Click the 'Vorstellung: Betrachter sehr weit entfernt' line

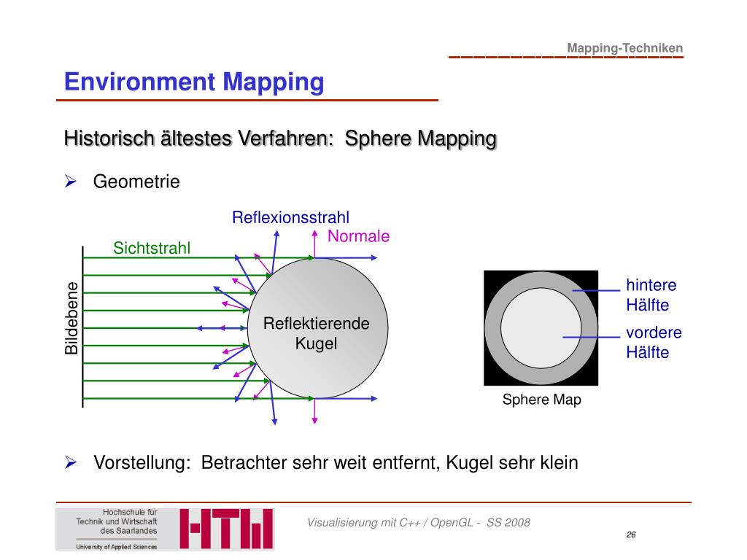click(x=336, y=462)
